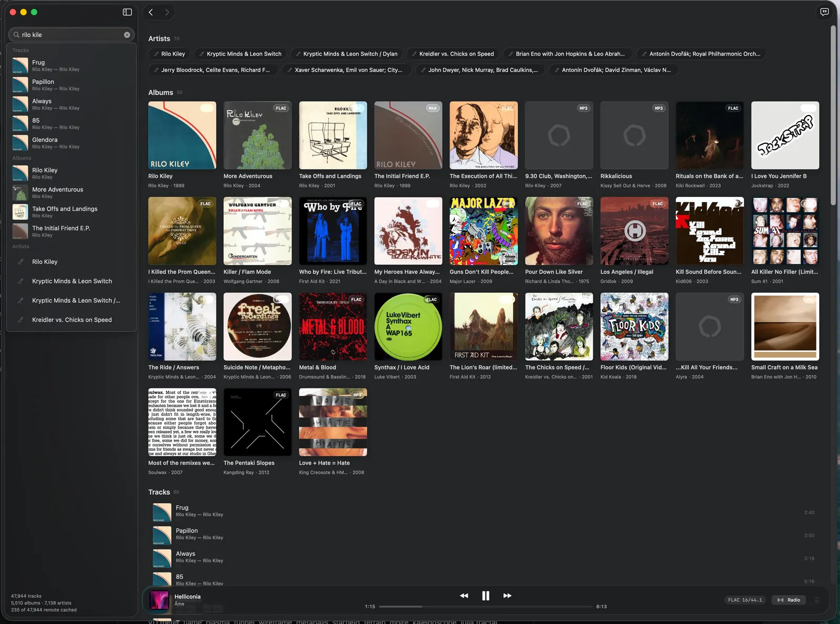The width and height of the screenshot is (840, 624).
Task: Go forward with the right chevron
Action: pos(167,12)
